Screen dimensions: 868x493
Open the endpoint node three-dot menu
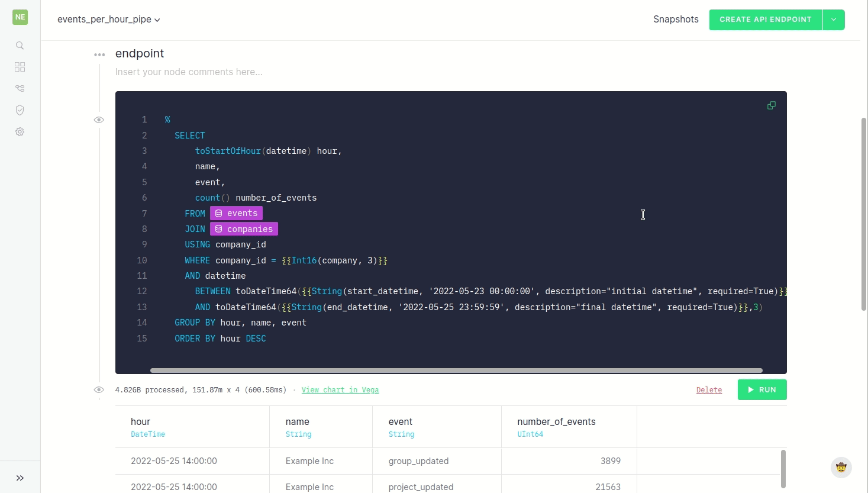(99, 54)
